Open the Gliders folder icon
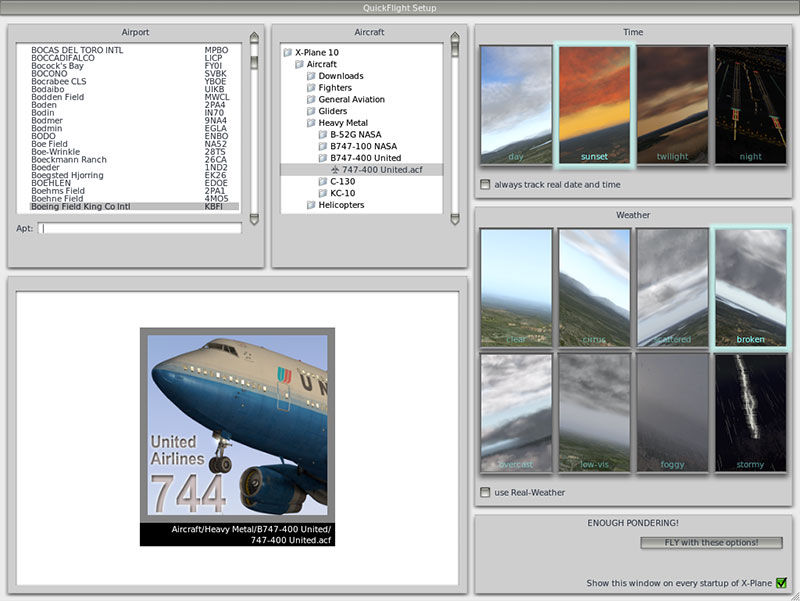The height and width of the screenshot is (601, 800). click(x=311, y=111)
